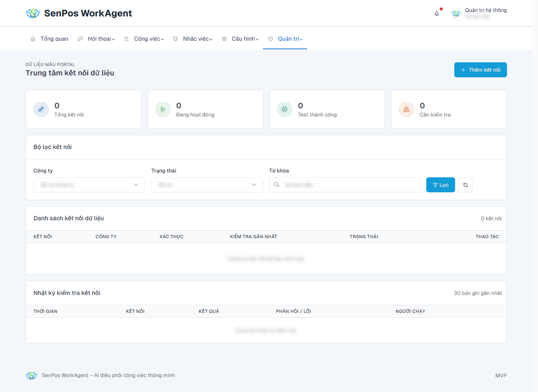
Task: Click the Thêm kết nối button
Action: click(480, 70)
